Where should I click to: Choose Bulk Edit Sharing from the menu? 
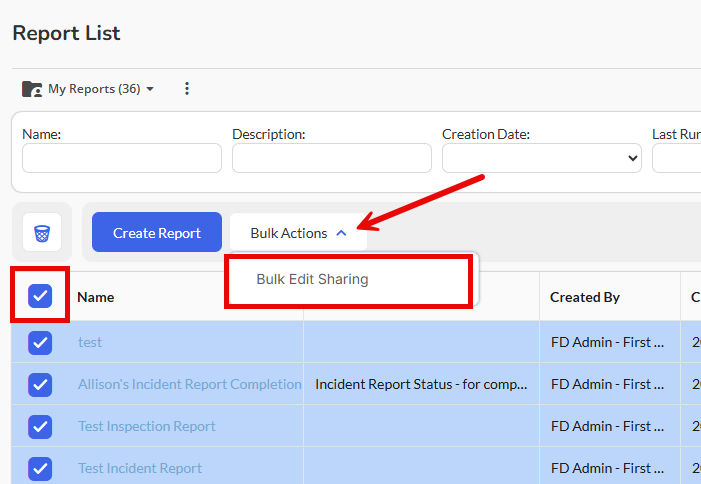(x=312, y=279)
